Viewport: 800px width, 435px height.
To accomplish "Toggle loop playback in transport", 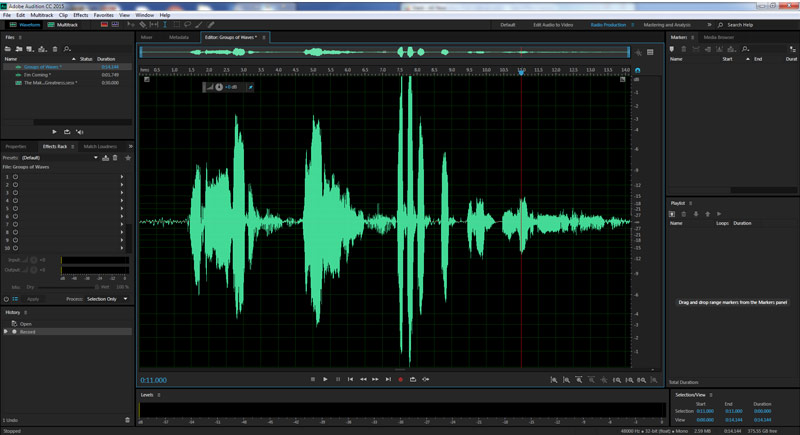I will 413,379.
